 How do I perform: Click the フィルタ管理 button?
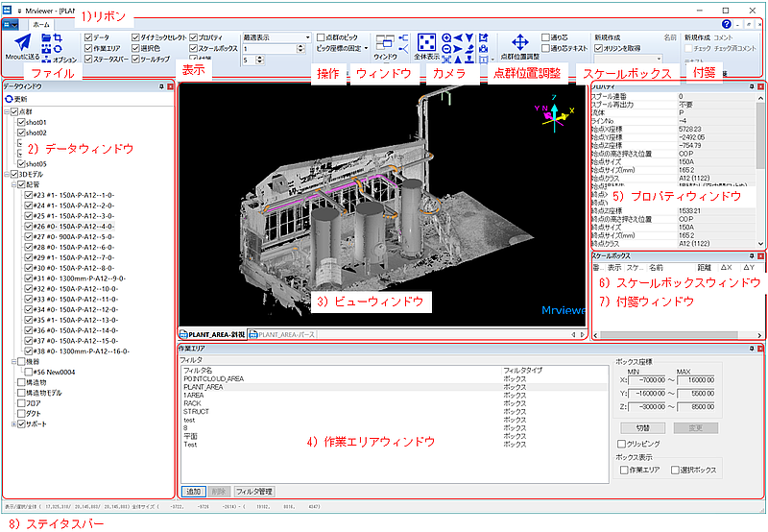(x=253, y=492)
